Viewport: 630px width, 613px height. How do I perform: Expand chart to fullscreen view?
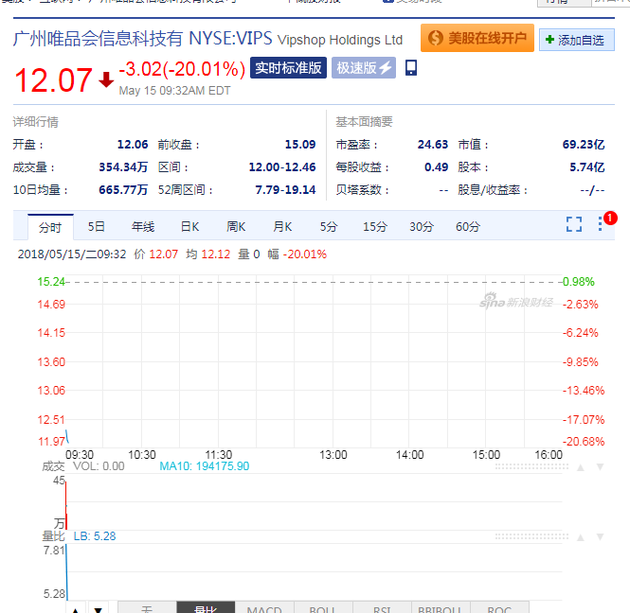point(574,224)
